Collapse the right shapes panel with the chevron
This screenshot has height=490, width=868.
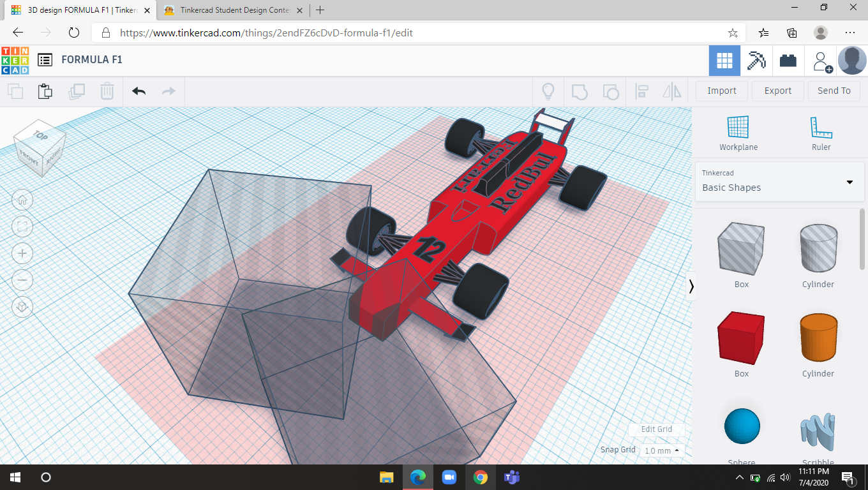click(x=691, y=286)
